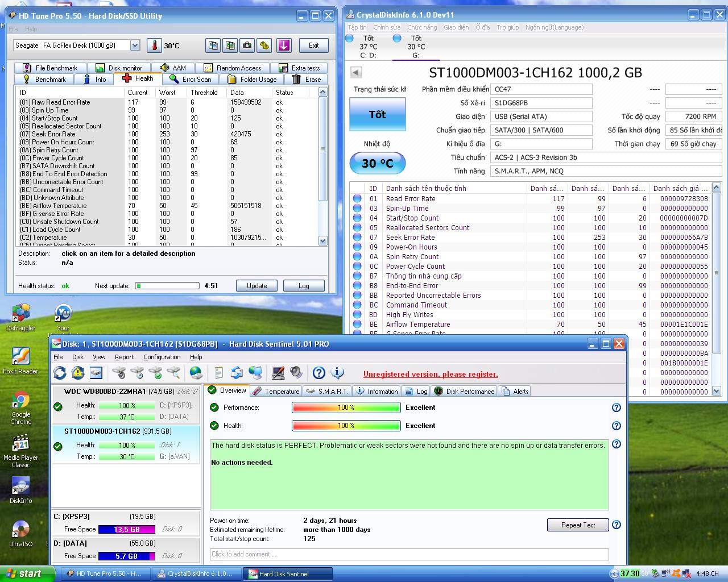Open Alerts tab in Hard Disk Sentinel
The image size is (728, 582).
tap(515, 391)
